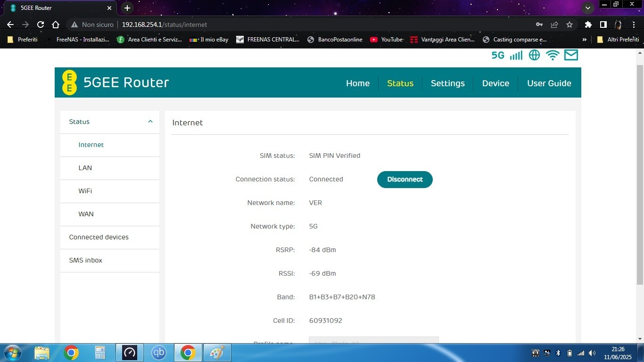
Task: Open the tab search dropdown arrow
Action: (588, 8)
